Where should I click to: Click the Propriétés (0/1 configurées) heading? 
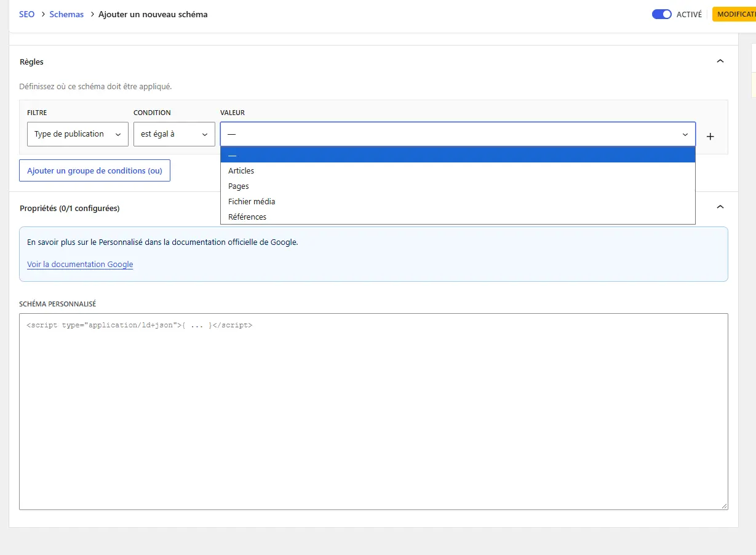70,208
